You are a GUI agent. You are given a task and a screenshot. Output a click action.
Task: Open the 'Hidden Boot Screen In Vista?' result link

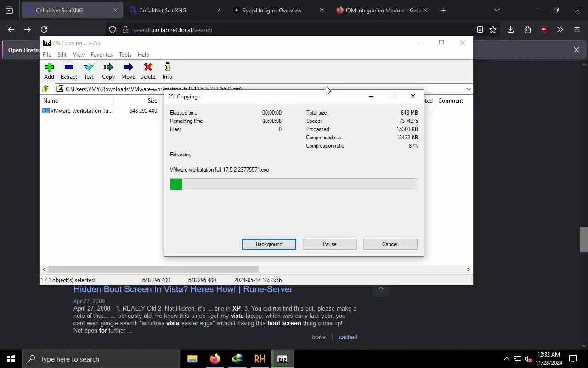click(183, 289)
